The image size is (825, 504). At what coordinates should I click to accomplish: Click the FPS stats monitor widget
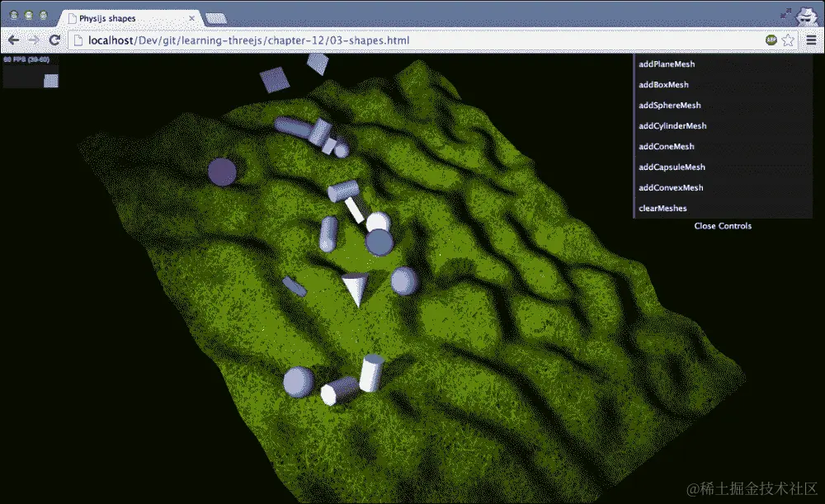(31, 72)
